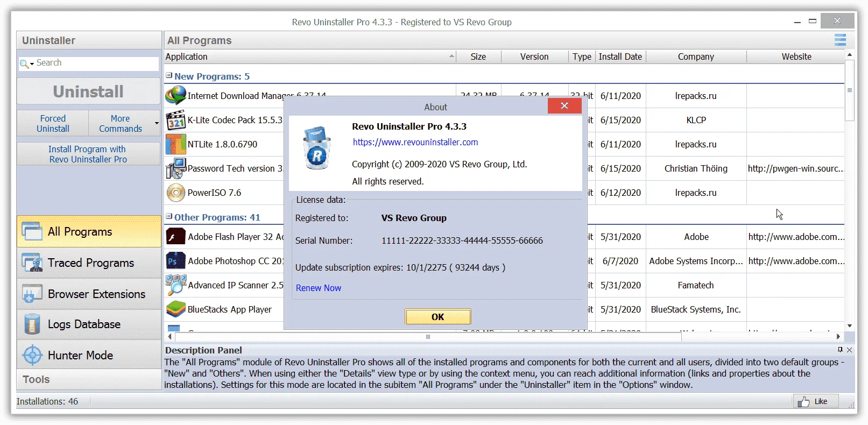
Task: Activate Hunter Mode
Action: point(89,355)
